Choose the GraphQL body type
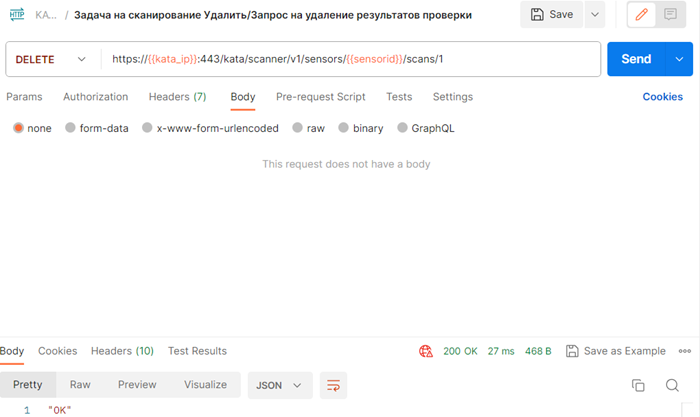700x417 pixels. click(425, 128)
